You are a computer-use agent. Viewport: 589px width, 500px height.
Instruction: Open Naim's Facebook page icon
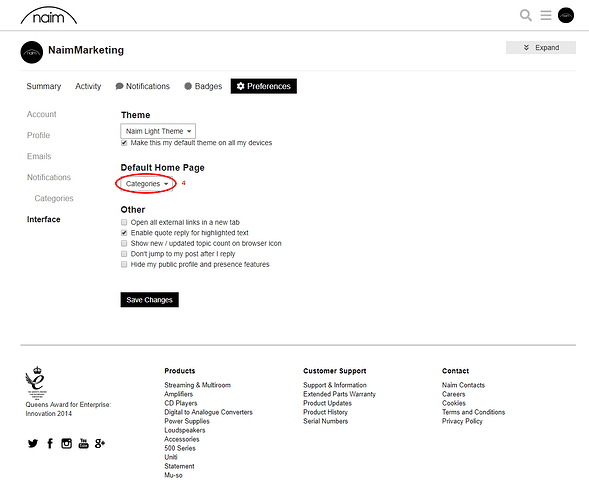click(x=50, y=443)
